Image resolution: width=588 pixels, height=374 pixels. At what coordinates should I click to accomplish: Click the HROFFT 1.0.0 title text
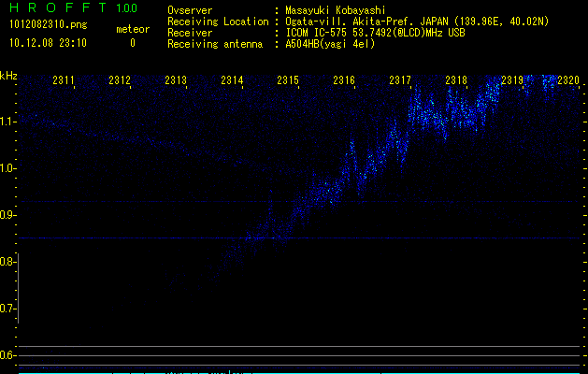74,7
